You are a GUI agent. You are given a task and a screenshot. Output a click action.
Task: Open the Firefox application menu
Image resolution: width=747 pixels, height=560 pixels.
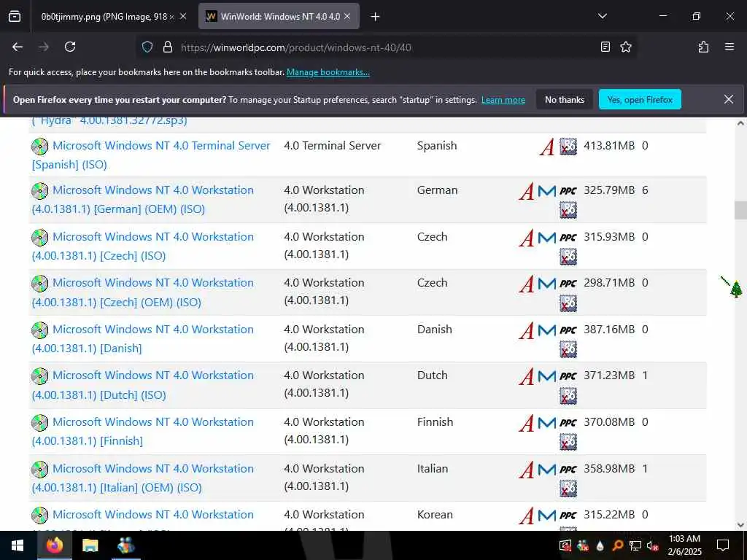pos(729,47)
